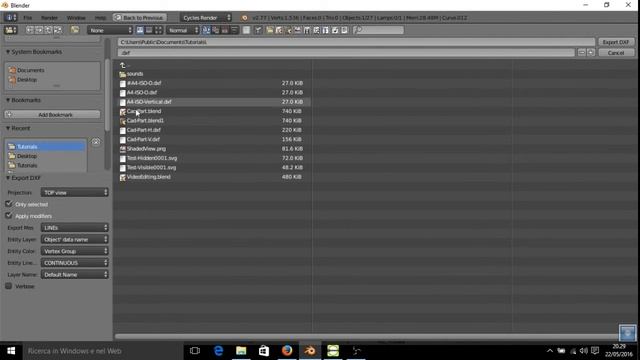Image resolution: width=640 pixels, height=360 pixels.
Task: Click the file search filter field
Action: [379, 30]
